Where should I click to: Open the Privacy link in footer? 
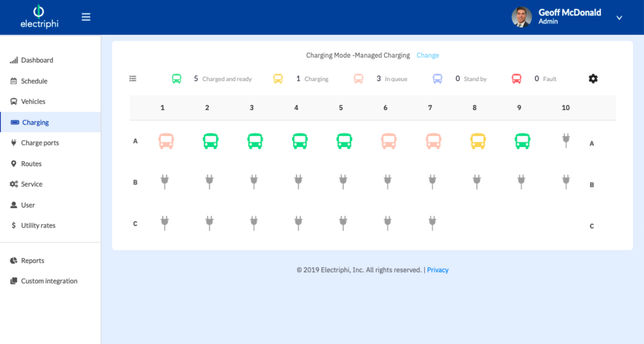point(438,270)
